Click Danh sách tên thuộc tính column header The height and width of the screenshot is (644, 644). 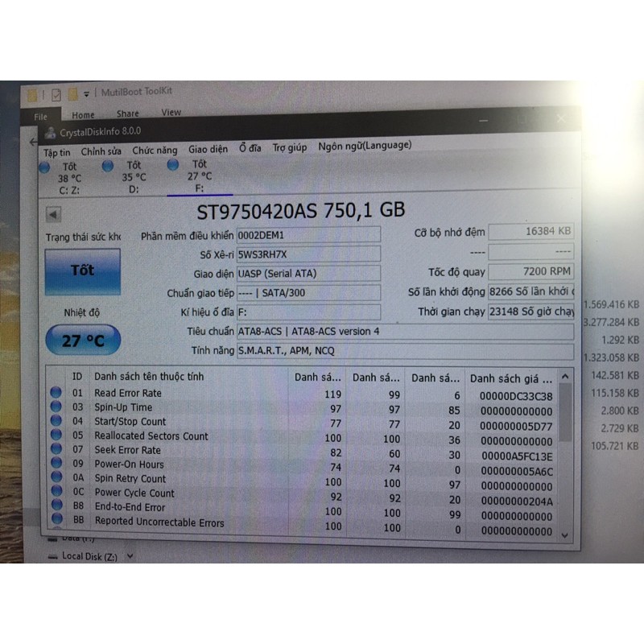pos(149,376)
